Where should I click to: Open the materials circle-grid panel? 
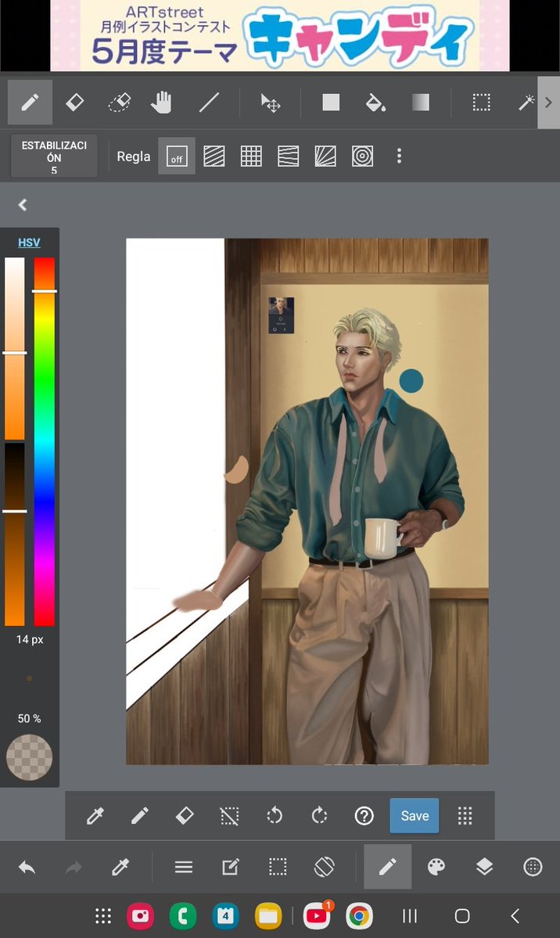[x=533, y=867]
